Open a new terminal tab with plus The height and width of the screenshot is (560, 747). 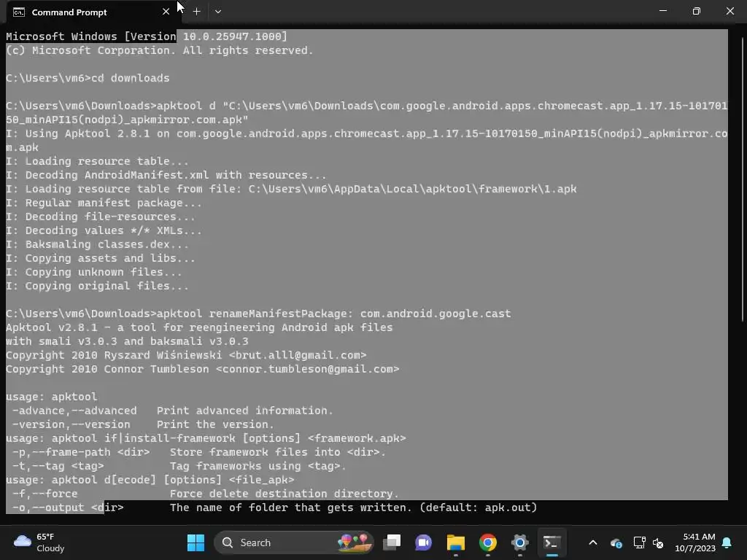pos(196,12)
